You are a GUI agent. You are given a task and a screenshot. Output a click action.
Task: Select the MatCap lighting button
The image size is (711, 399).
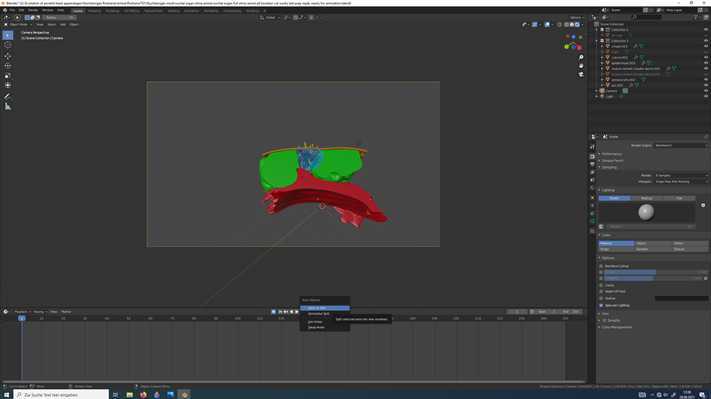pyautogui.click(x=647, y=198)
